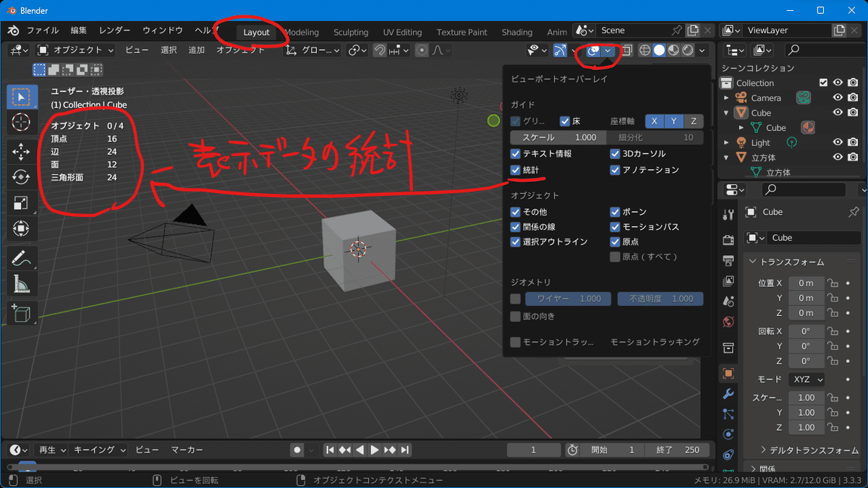This screenshot has height=488, width=868.
Task: Toggle proportional editing icon
Action: 421,50
